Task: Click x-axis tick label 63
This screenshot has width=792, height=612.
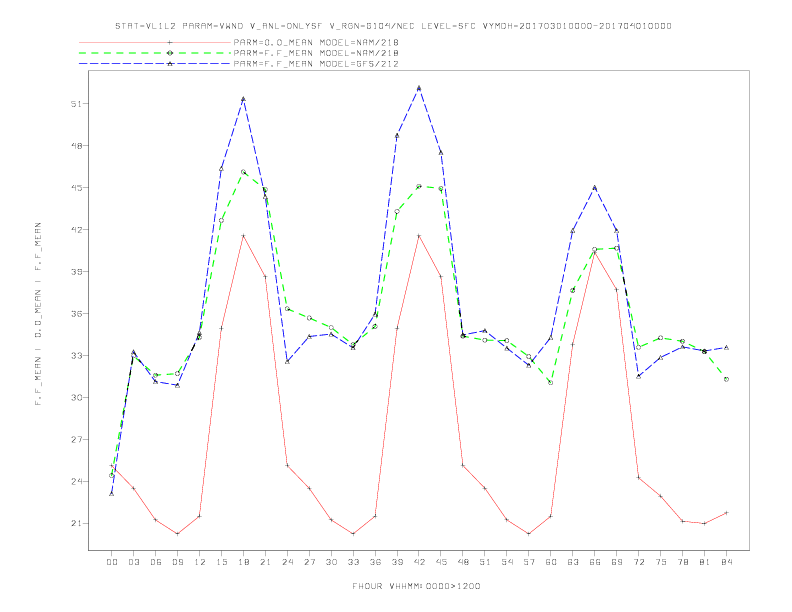Action: click(x=573, y=562)
